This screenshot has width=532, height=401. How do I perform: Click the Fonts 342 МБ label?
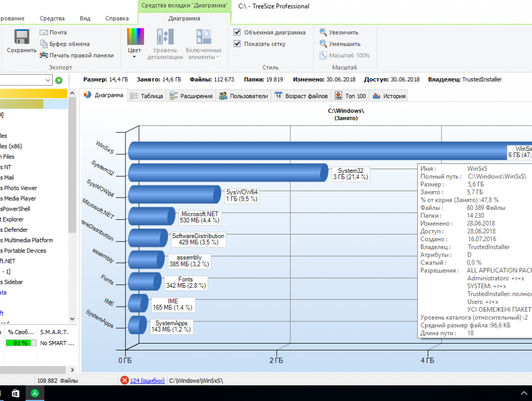click(x=185, y=282)
